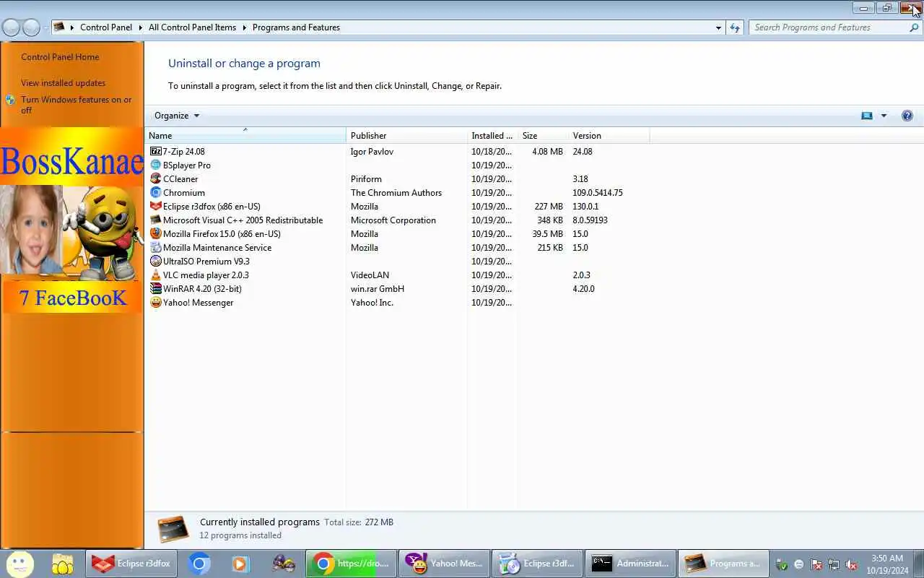924x578 pixels.
Task: Sort list by the Publisher column
Action: (407, 136)
